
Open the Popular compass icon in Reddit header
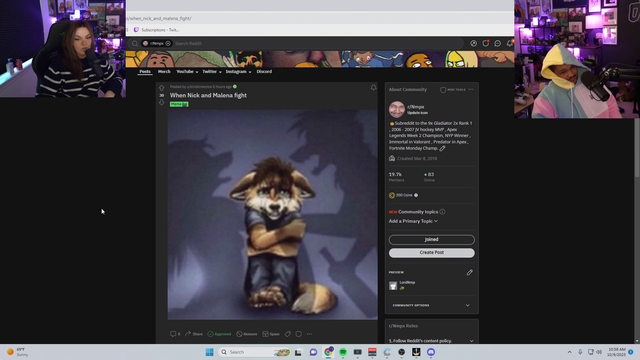click(x=473, y=43)
